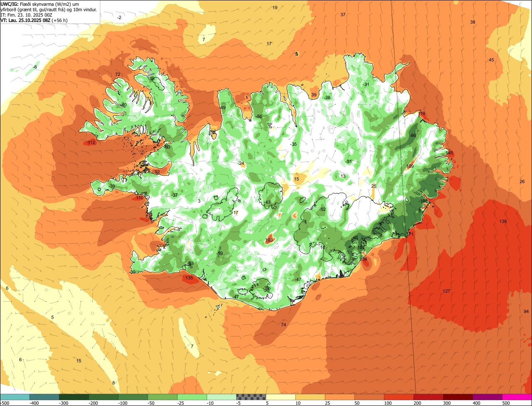532x406 pixels.
Task: Click the map value "-59"
Action: tap(219, 253)
